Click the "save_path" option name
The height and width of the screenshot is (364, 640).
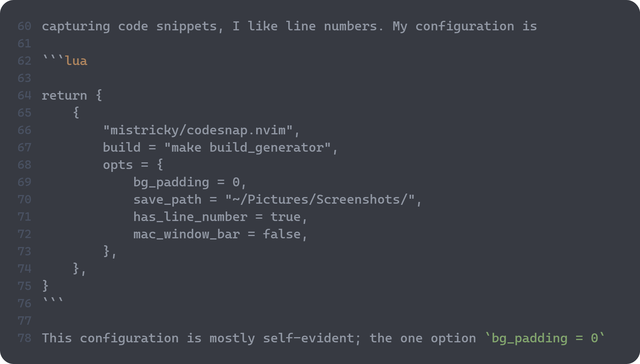(167, 200)
